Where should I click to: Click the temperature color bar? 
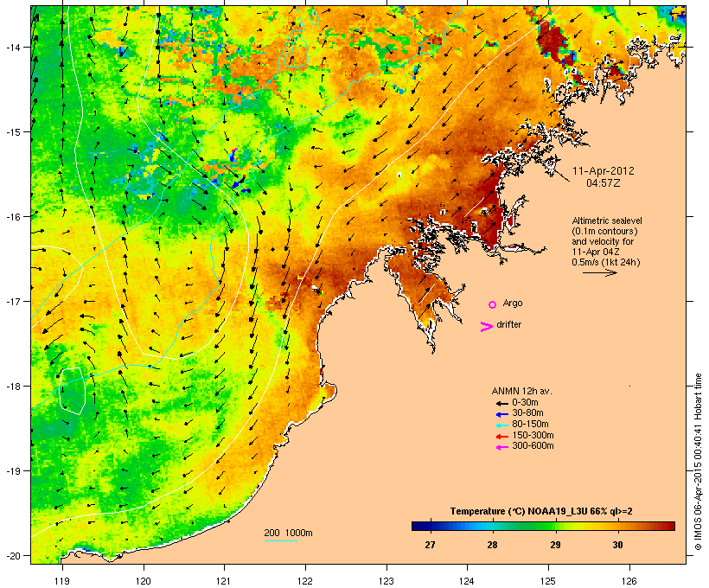pyautogui.click(x=543, y=526)
